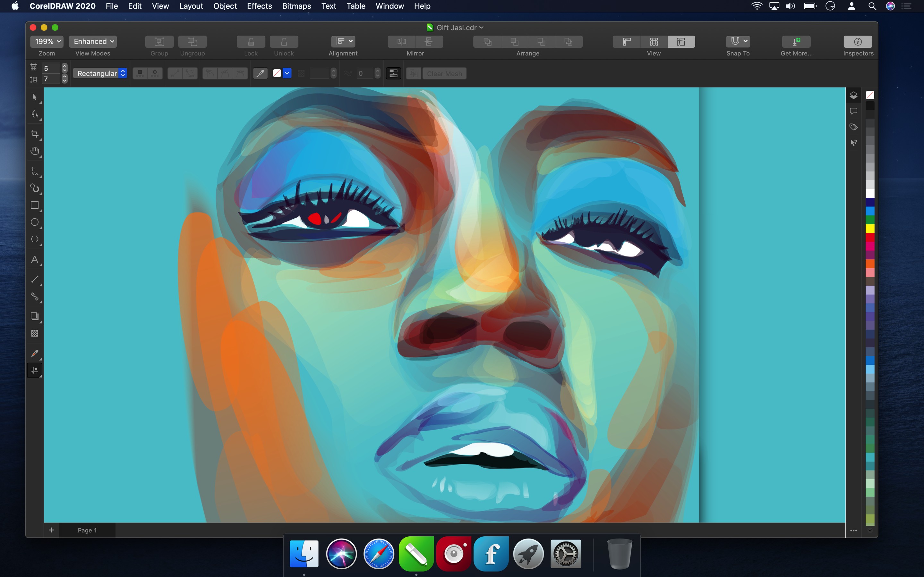Toggle grid display in View group
Image resolution: width=924 pixels, height=577 pixels.
[654, 42]
